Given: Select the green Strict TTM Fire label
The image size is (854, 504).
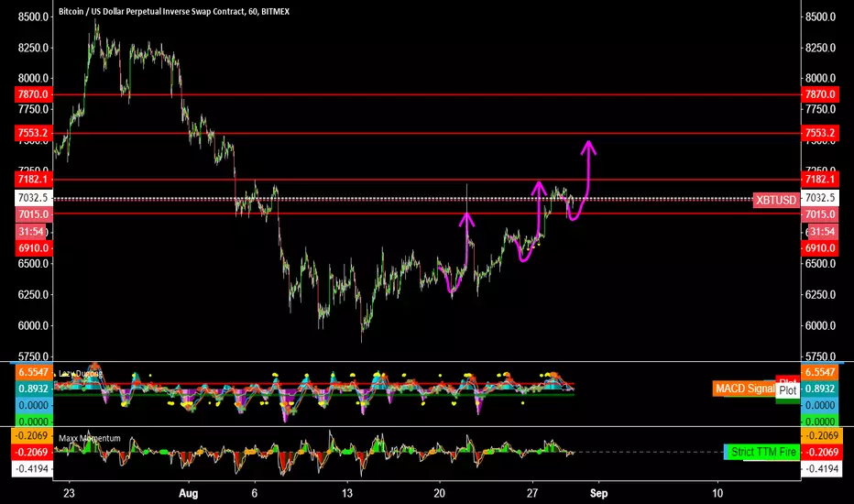Looking at the screenshot, I should click(762, 452).
